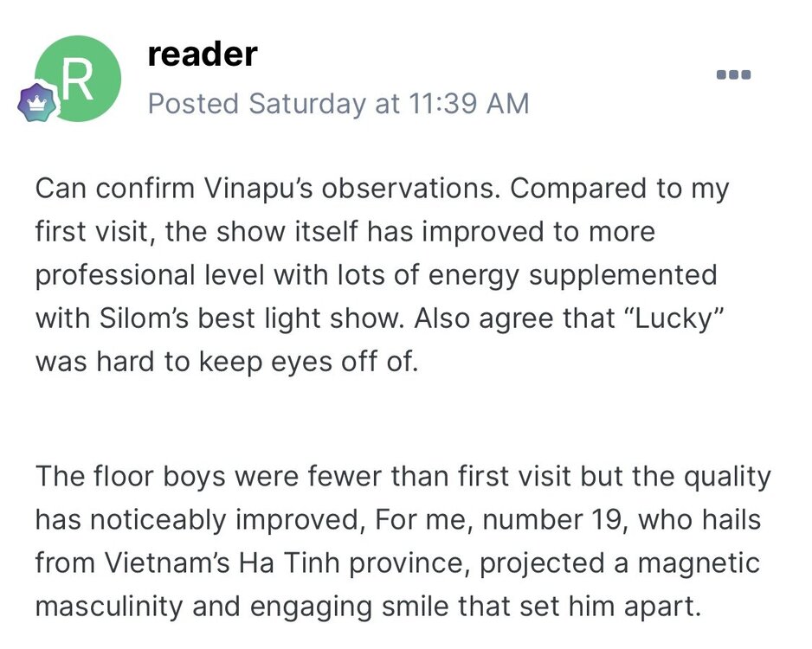This screenshot has height=649, width=812.
Task: Click the word Vietnam's in the post
Action: (x=167, y=563)
